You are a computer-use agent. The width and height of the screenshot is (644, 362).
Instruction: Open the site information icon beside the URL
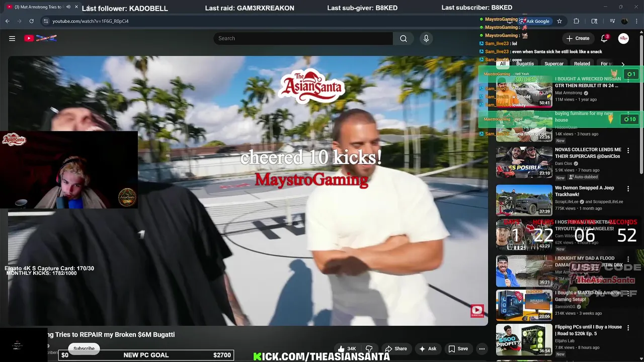(x=45, y=21)
